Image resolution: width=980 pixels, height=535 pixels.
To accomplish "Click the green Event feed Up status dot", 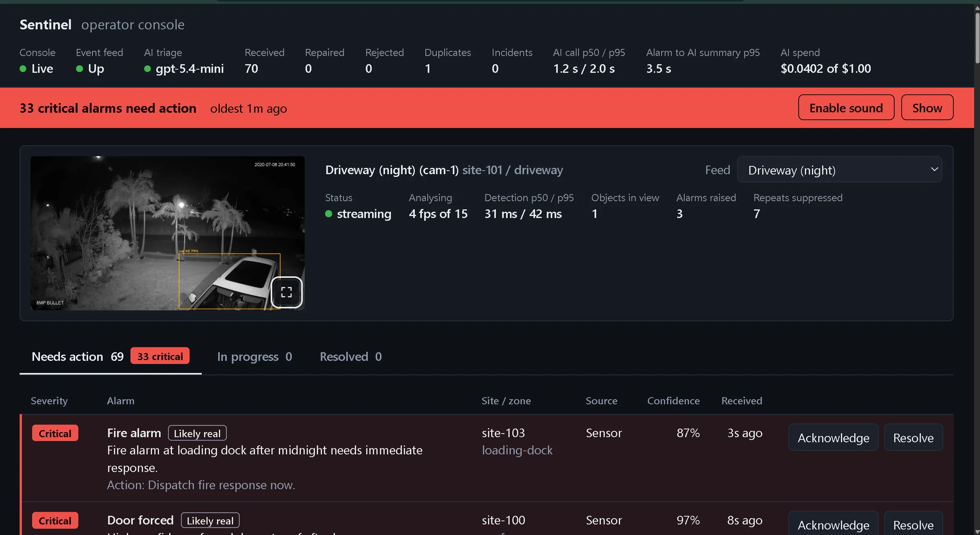I will 80,69.
